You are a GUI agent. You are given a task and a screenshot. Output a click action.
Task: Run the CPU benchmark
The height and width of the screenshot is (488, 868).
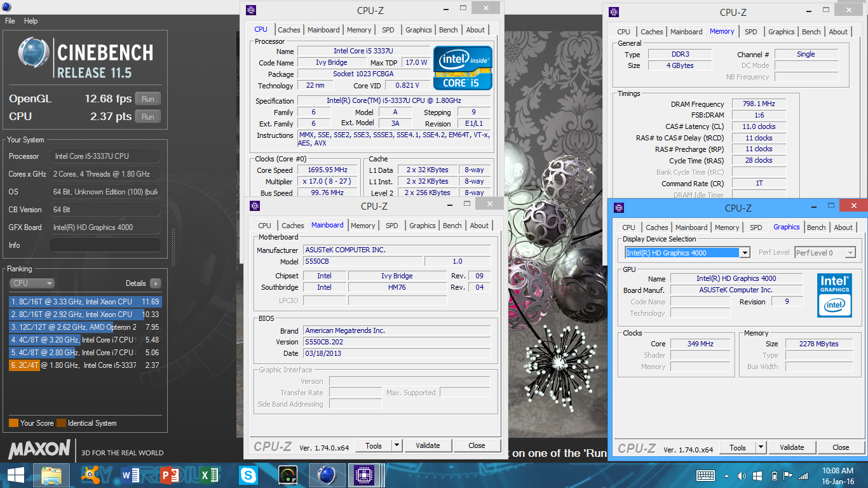148,117
